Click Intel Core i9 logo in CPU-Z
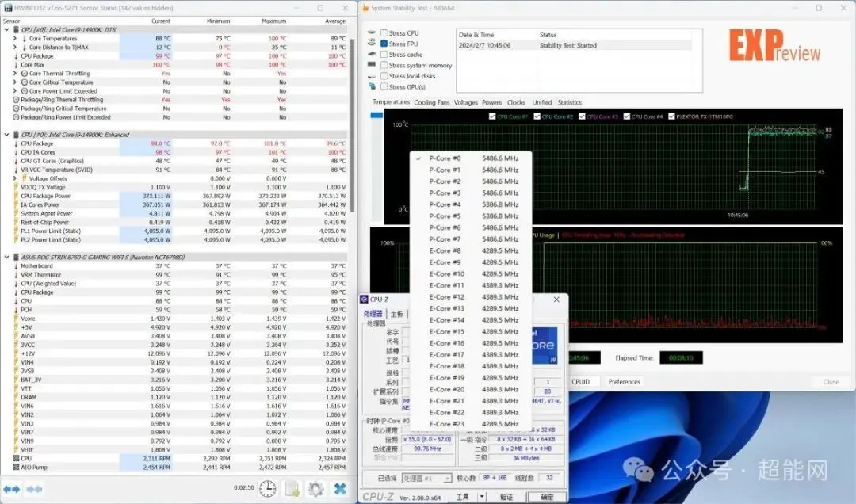The image size is (856, 504). [x=544, y=346]
